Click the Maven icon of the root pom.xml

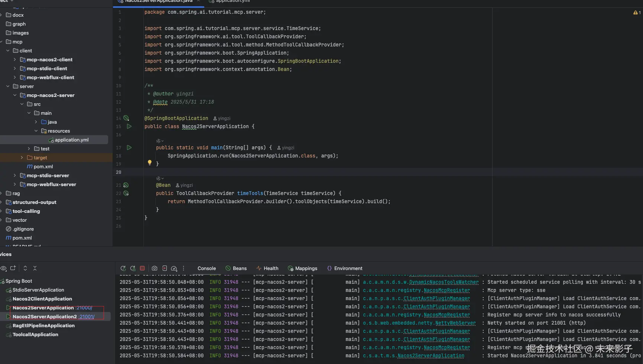[x=9, y=238]
